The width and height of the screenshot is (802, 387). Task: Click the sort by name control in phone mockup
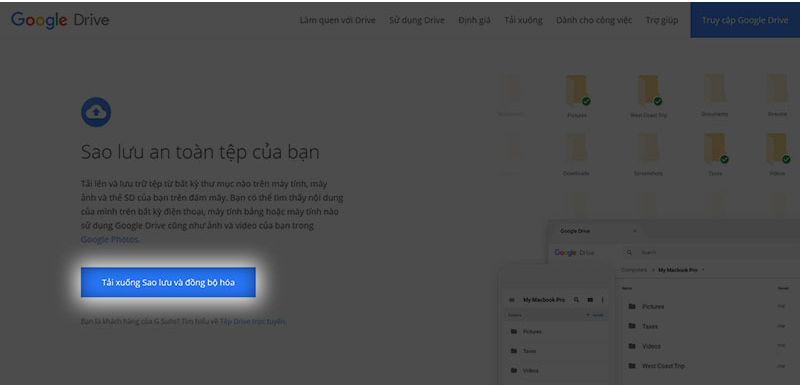tap(595, 315)
